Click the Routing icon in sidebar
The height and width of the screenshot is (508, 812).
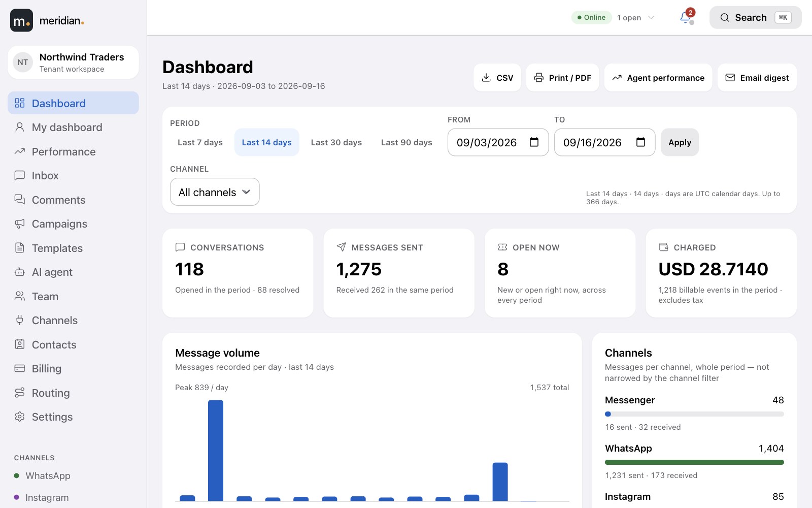[20, 393]
